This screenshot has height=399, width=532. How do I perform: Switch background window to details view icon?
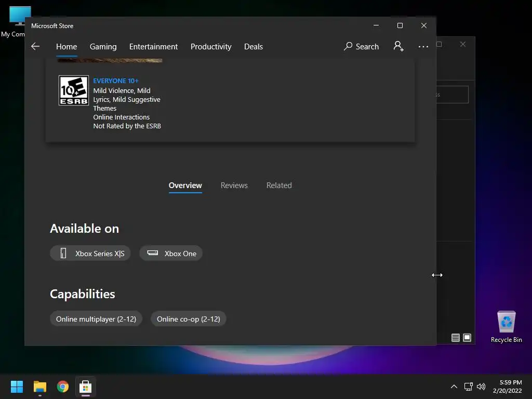[x=456, y=338]
